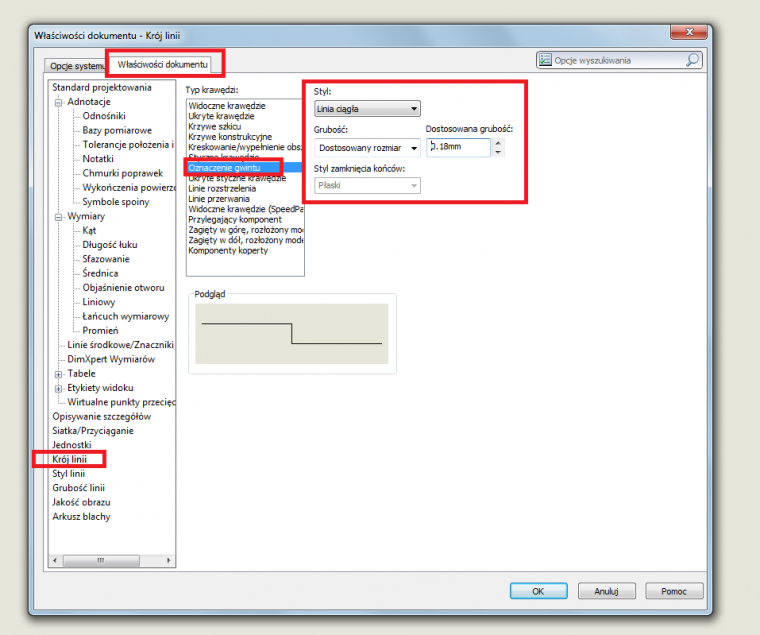This screenshot has height=635, width=760.
Task: Select Grubość linii in the tree
Action: coord(79,488)
